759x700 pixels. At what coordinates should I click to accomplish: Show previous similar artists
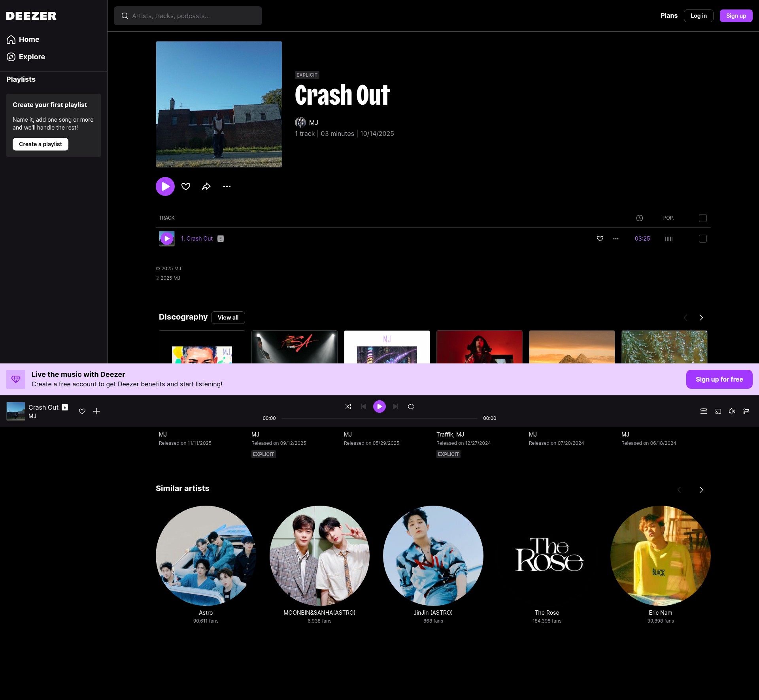(x=679, y=490)
